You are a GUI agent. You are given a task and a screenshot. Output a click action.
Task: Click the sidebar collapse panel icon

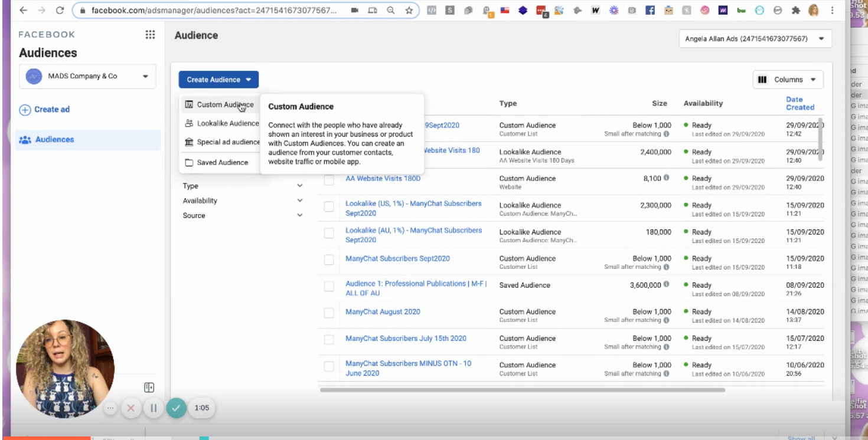pyautogui.click(x=149, y=388)
